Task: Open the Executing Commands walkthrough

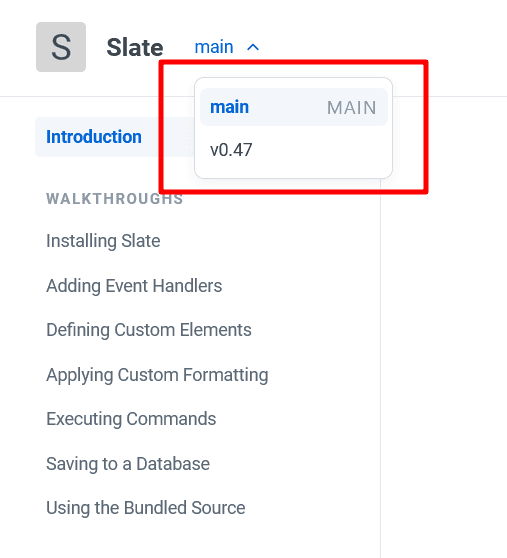Action: 131,419
